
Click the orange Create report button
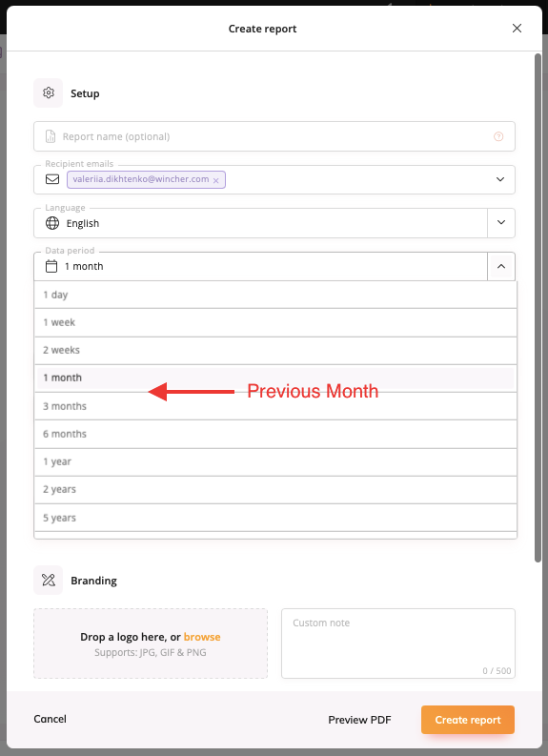pos(468,720)
